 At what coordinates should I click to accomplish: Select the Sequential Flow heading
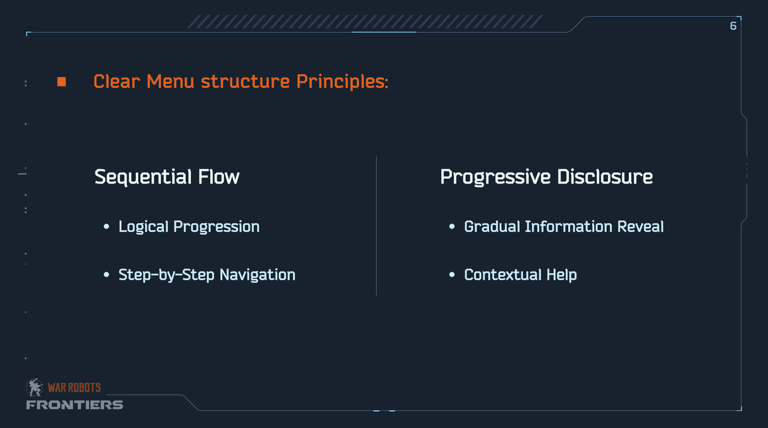[x=167, y=177]
